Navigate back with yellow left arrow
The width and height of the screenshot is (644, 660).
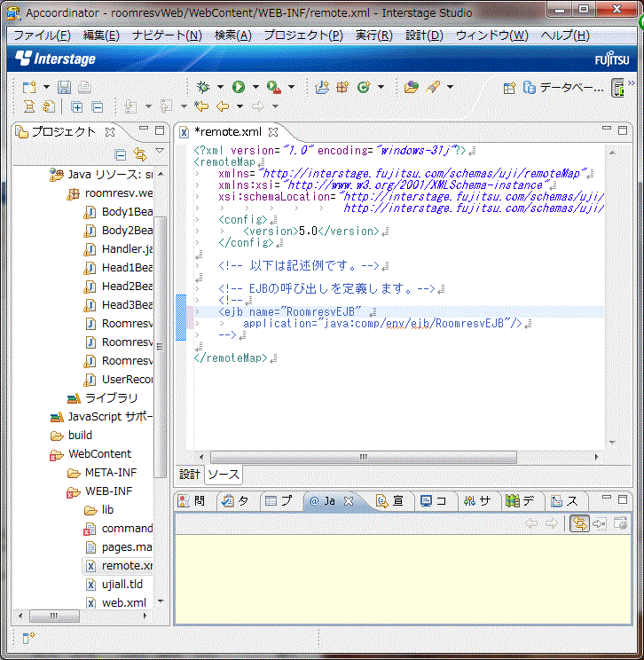coord(223,106)
